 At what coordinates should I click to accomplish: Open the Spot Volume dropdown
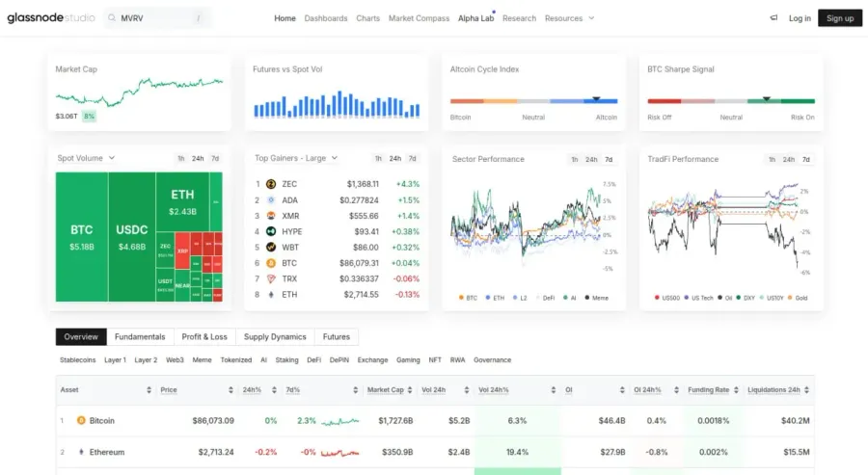[x=86, y=158]
